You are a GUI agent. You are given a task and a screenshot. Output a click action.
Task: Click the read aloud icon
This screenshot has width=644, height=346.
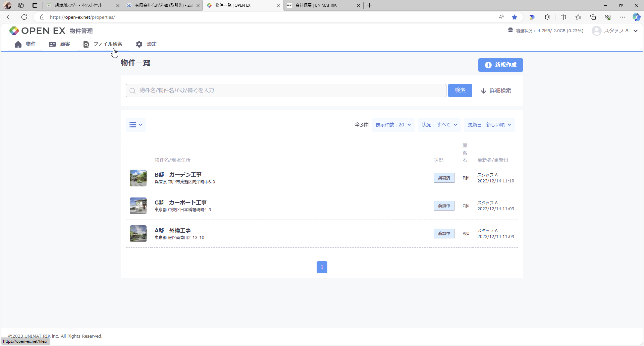point(501,17)
